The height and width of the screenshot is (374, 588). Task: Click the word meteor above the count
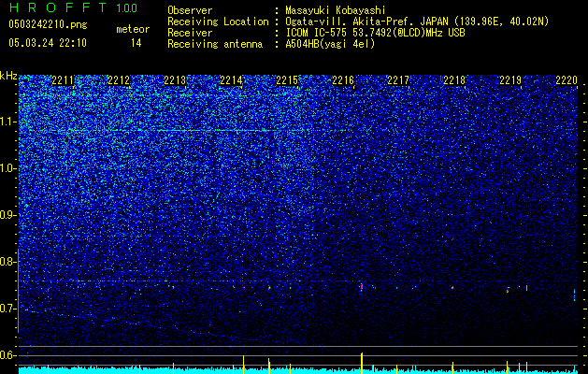133,29
